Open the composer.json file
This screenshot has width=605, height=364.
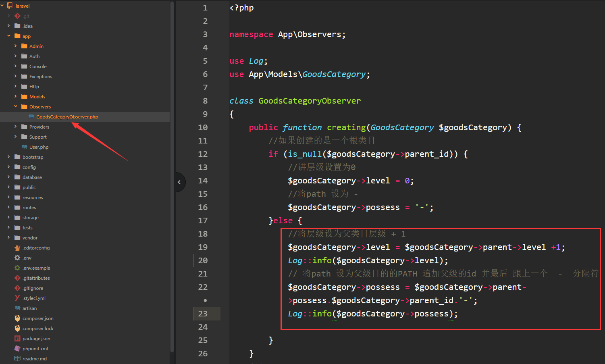tap(38, 318)
